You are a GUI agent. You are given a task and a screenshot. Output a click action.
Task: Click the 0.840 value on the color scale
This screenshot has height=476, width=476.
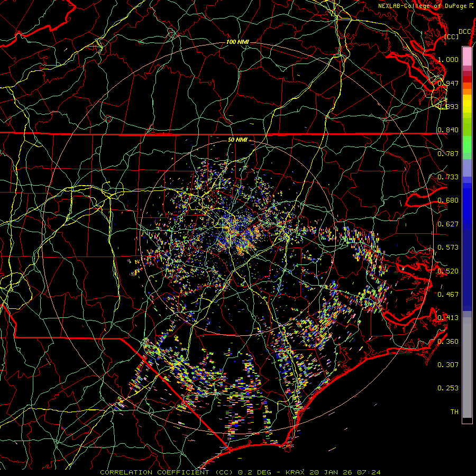448,130
